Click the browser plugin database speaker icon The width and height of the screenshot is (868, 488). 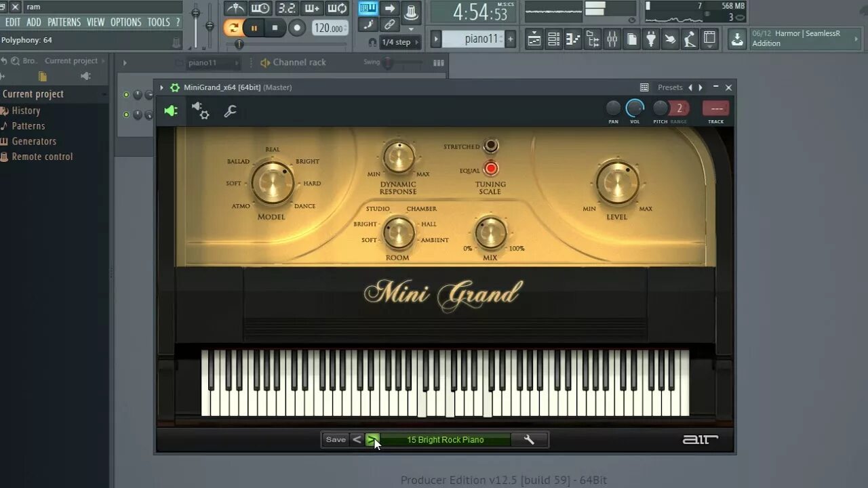pyautogui.click(x=86, y=77)
